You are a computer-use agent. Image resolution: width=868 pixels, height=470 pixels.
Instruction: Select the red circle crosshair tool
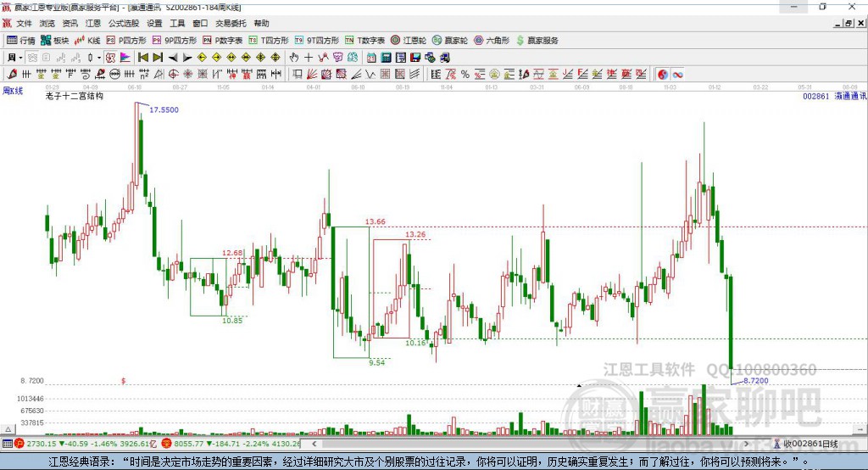173,75
